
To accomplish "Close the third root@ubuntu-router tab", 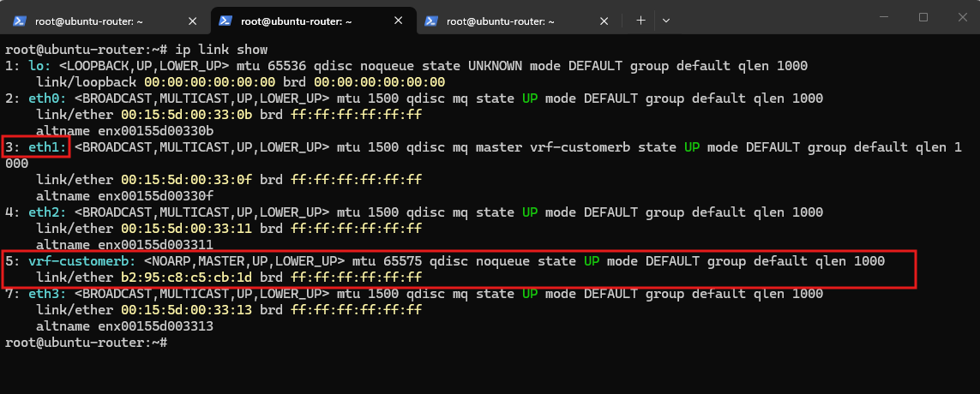I will 604,21.
